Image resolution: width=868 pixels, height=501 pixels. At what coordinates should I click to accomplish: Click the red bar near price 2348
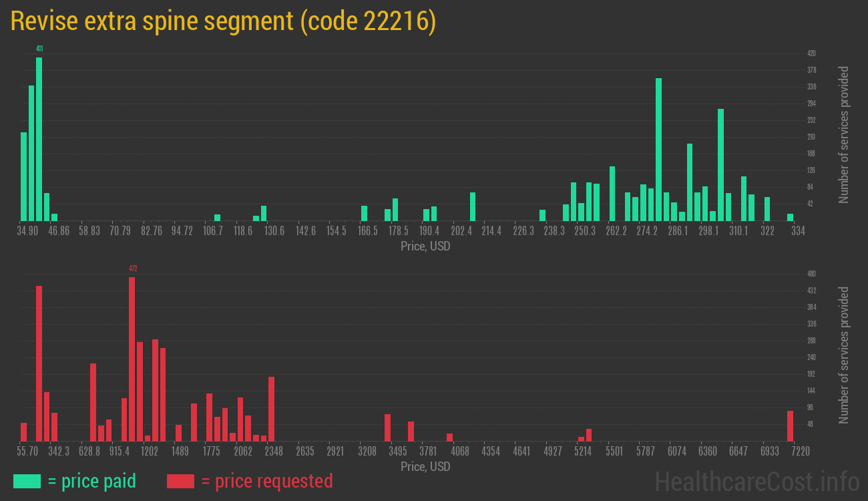(270, 407)
